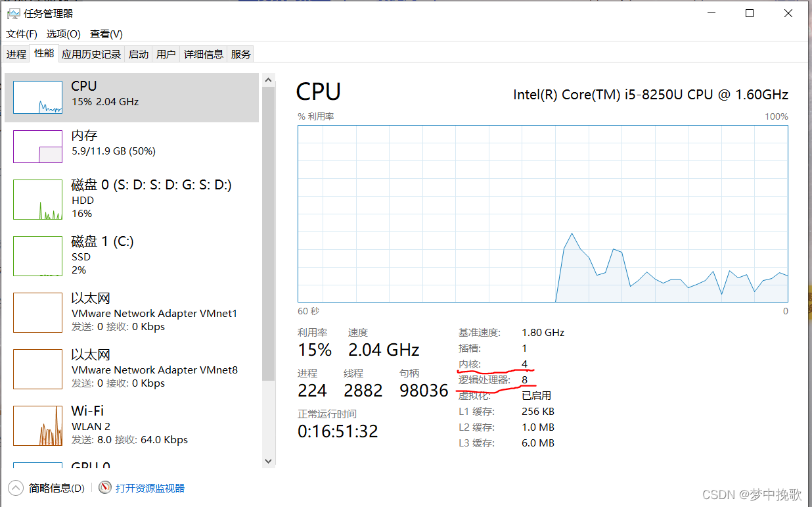Image resolution: width=812 pixels, height=507 pixels.
Task: Switch to the 进程 tab
Action: tap(16, 55)
